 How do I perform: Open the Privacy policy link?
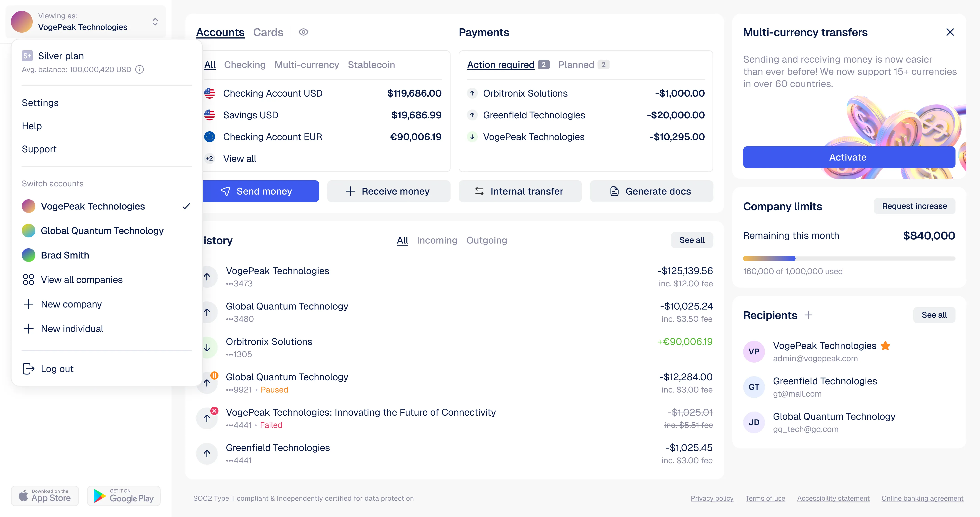point(712,498)
